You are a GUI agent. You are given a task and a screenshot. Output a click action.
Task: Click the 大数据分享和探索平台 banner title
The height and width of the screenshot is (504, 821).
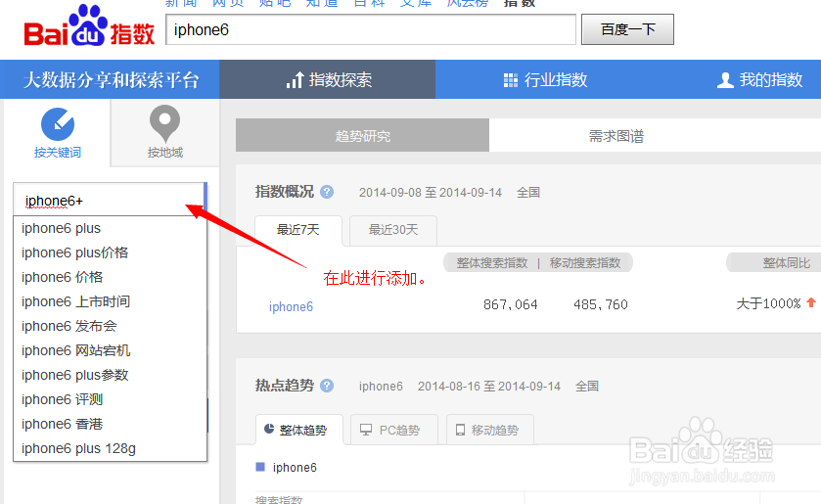[111, 79]
